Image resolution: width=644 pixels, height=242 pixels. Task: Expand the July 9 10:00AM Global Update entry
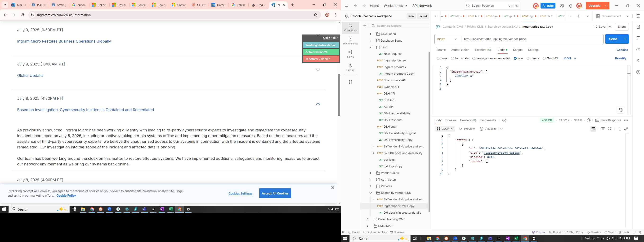click(x=318, y=70)
